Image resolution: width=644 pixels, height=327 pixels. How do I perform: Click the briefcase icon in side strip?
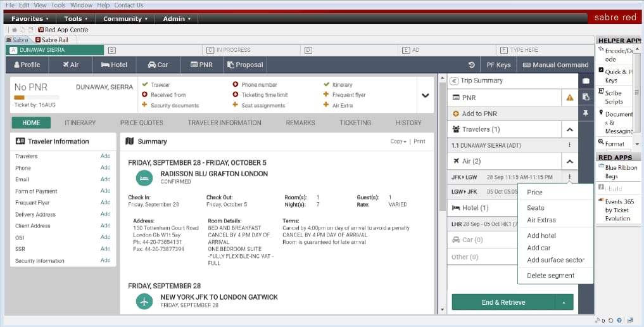click(586, 81)
